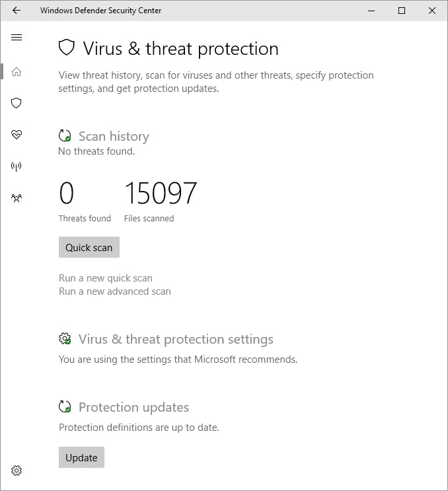
Task: Open Device performance & health heart icon
Action: tap(17, 135)
